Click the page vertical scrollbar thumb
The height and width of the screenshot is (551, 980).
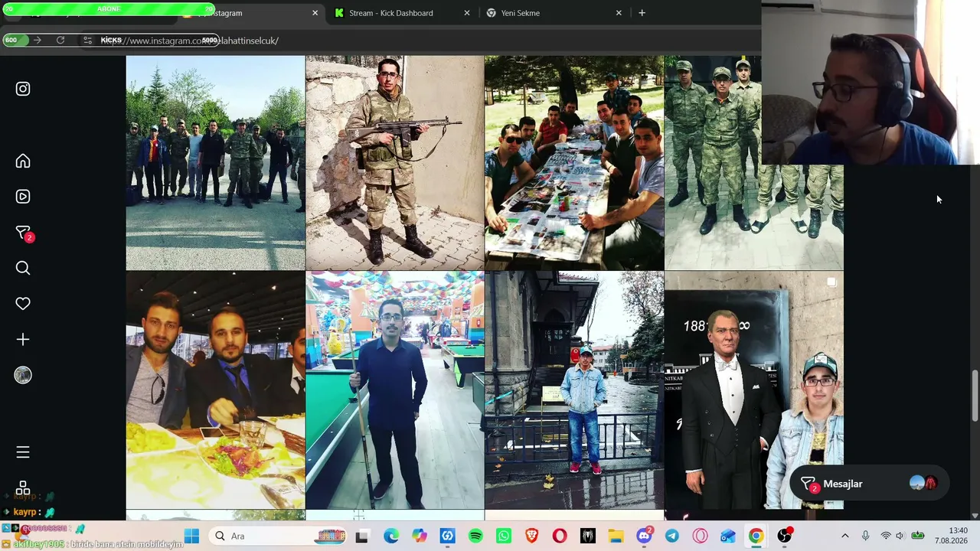[975, 396]
